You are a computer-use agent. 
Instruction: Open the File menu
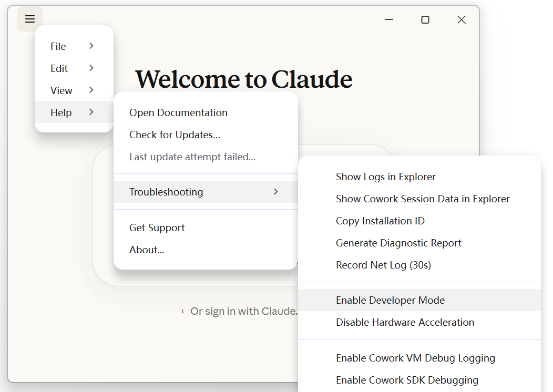click(74, 46)
